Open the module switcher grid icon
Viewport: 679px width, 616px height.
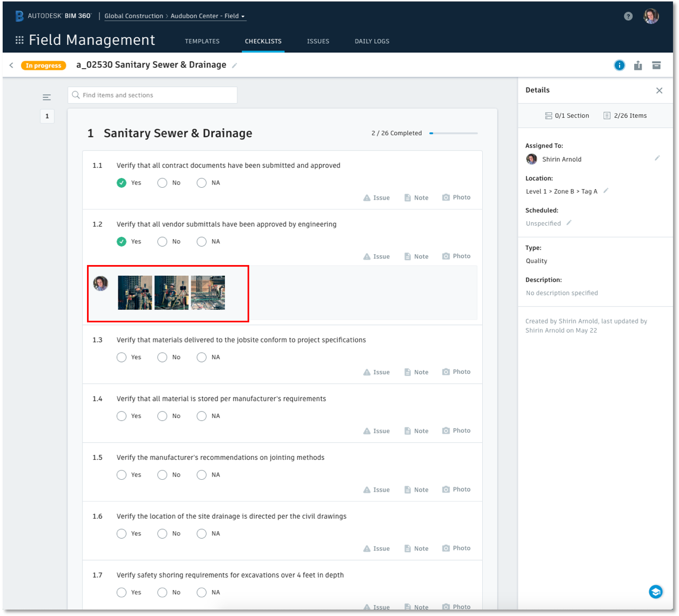[19, 40]
